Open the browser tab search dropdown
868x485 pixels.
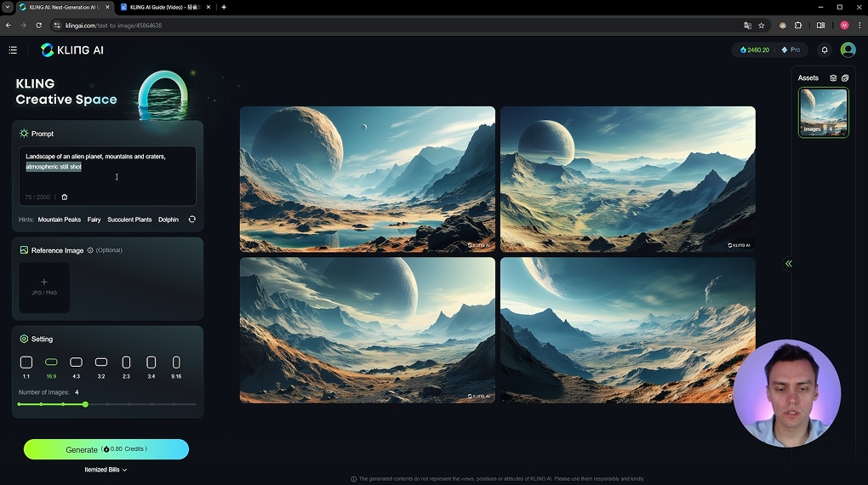click(x=8, y=7)
